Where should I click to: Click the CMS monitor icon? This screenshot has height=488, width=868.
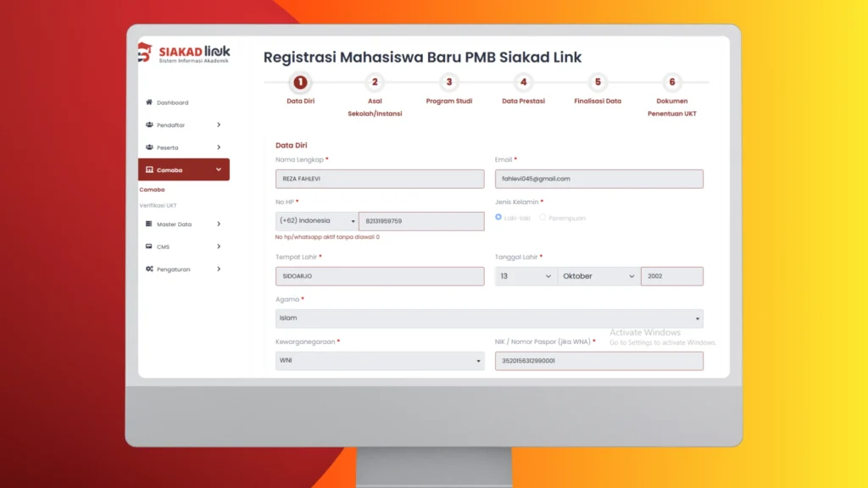(149, 247)
